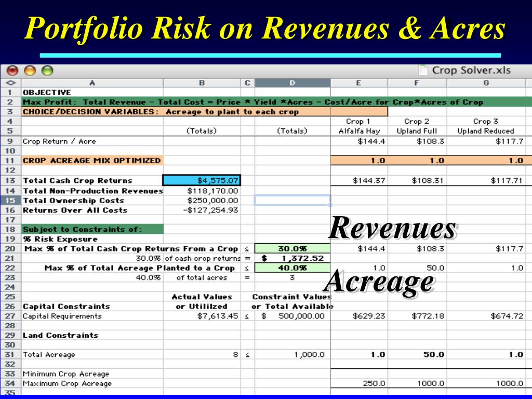The width and height of the screenshot is (532, 399).
Task: Click the green zoom window button
Action: pyautogui.click(x=47, y=71)
